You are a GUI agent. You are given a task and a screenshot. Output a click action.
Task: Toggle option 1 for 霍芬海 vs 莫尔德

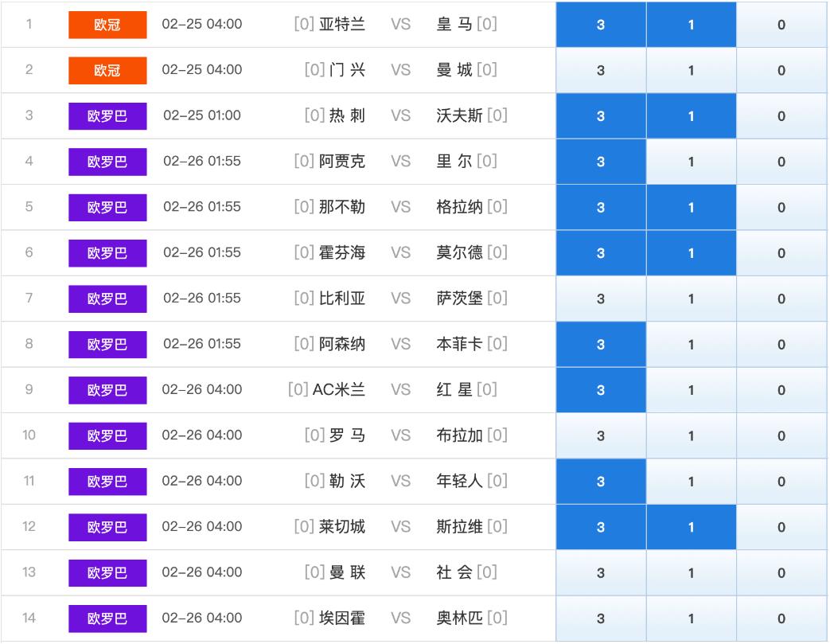tap(692, 252)
